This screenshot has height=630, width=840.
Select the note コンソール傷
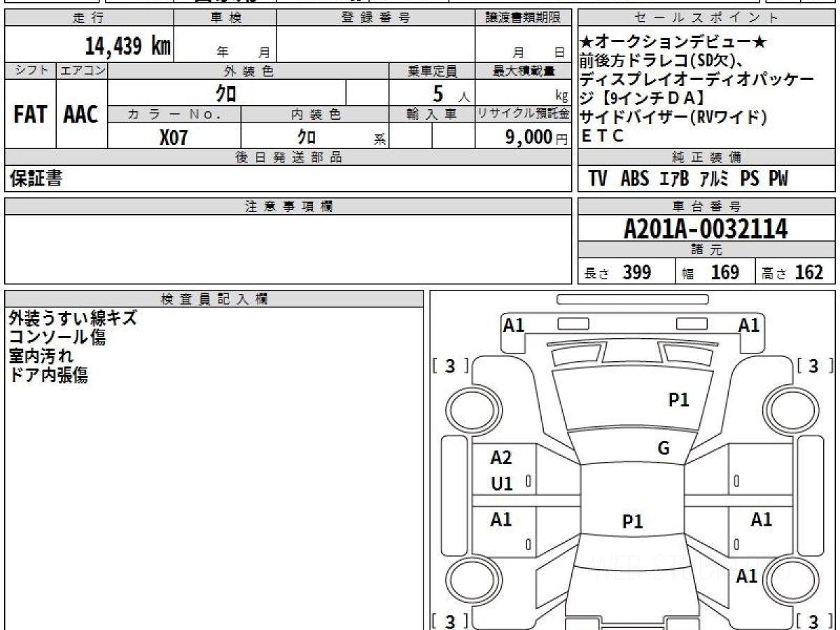57,337
